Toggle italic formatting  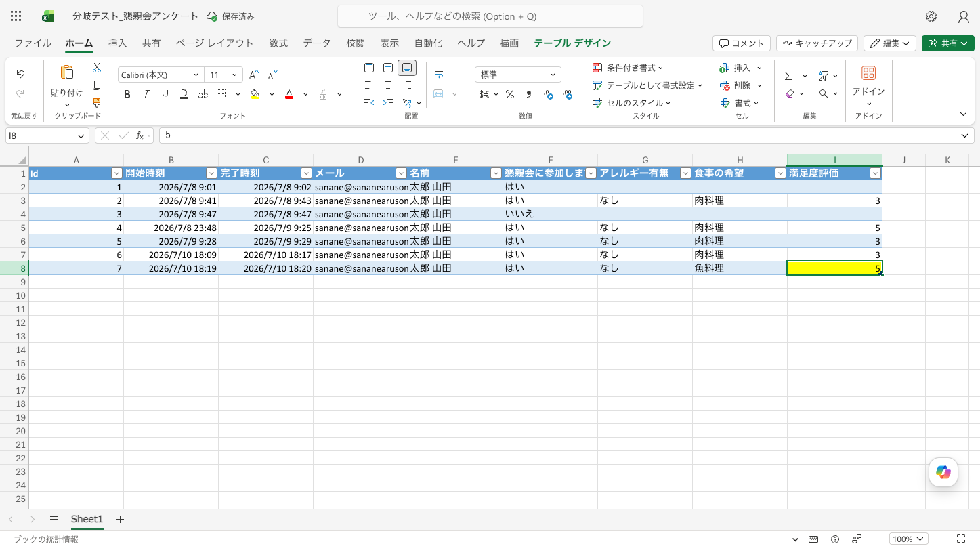[x=146, y=94]
